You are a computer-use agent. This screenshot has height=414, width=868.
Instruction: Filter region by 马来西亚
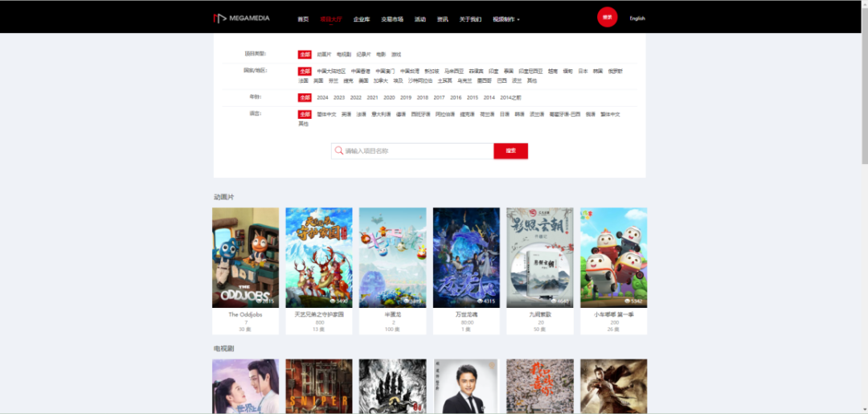(454, 71)
